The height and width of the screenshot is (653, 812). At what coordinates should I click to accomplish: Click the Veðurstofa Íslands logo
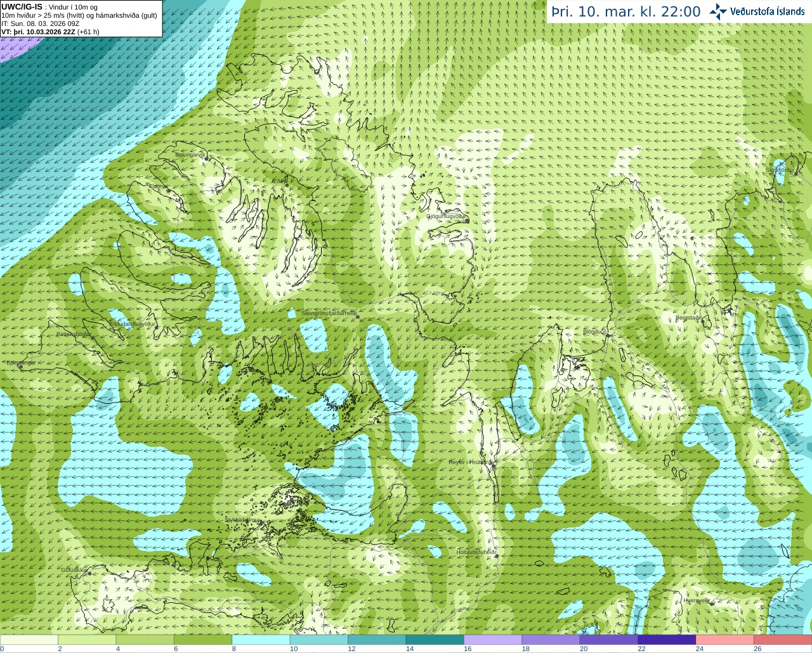(x=757, y=11)
